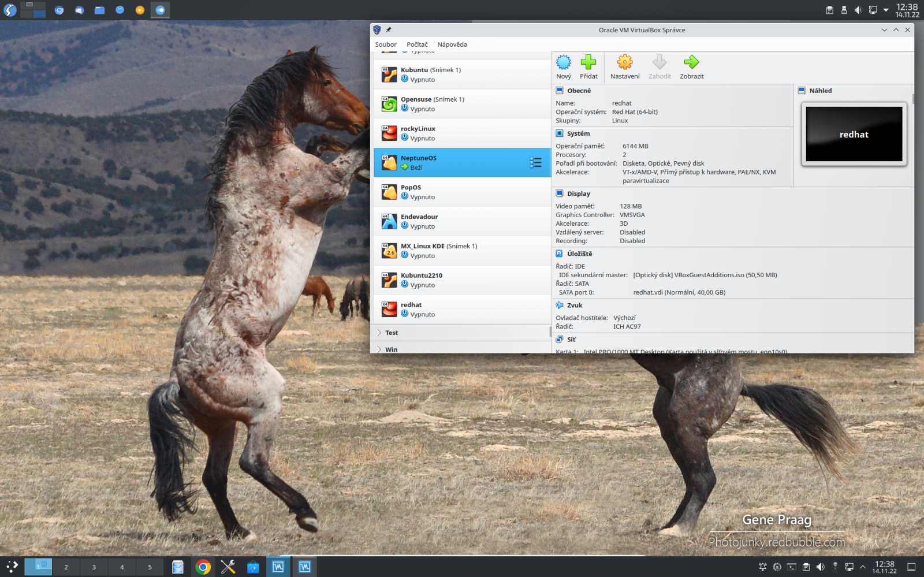
Task: Click the Přidat green plus icon
Action: 588,62
